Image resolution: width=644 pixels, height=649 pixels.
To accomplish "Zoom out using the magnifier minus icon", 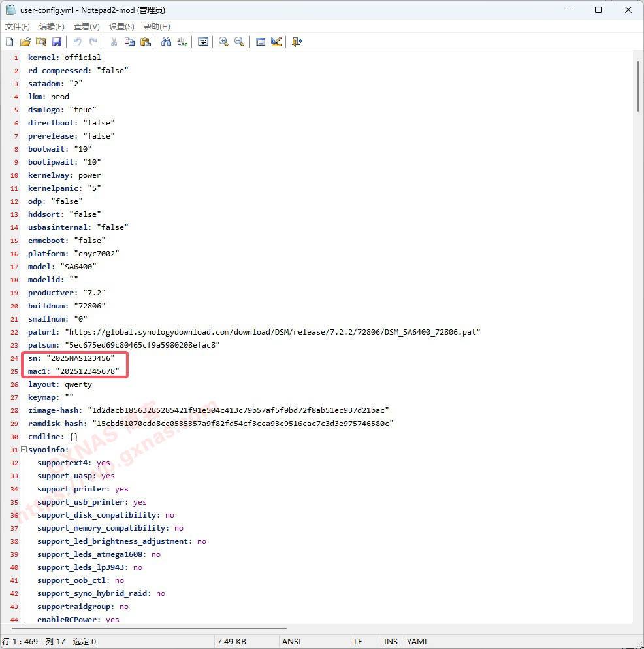I will click(x=239, y=42).
